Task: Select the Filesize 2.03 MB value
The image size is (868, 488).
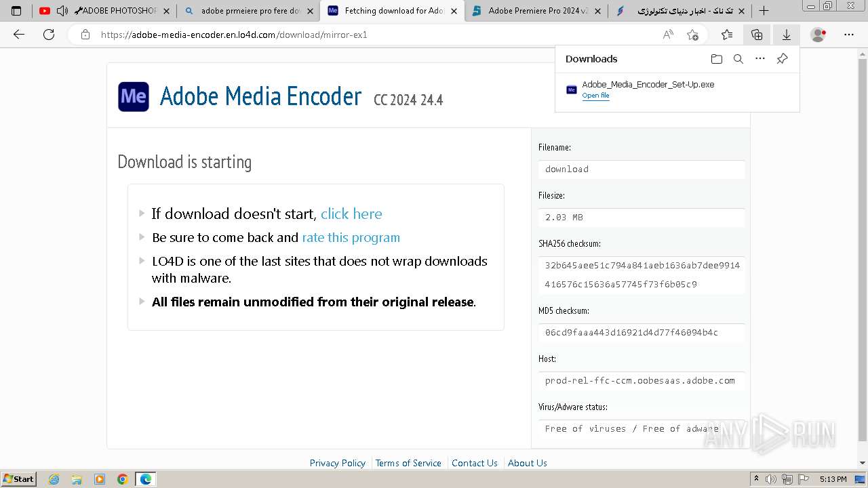Action: 642,218
